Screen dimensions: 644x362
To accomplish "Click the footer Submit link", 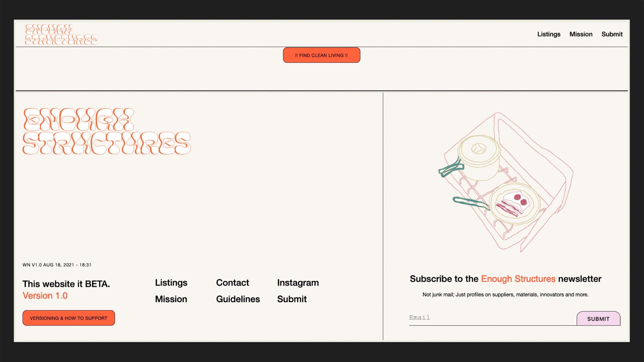I will tap(292, 299).
